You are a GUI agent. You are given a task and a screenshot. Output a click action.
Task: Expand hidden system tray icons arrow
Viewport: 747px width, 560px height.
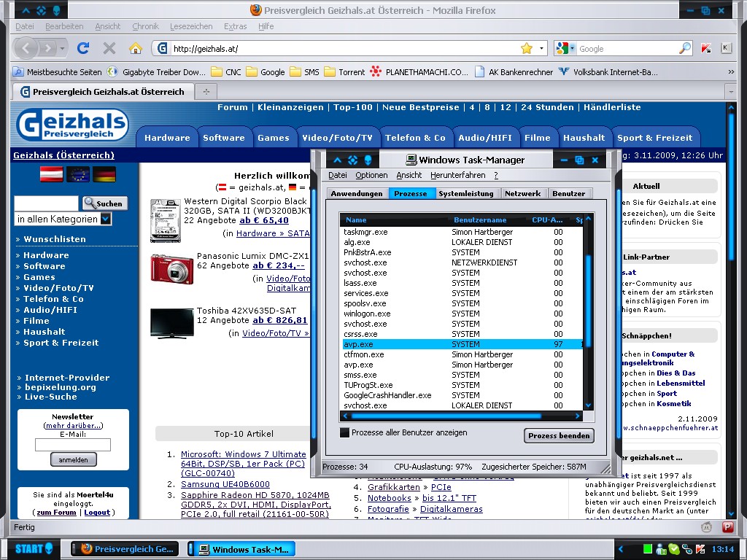pyautogui.click(x=621, y=549)
